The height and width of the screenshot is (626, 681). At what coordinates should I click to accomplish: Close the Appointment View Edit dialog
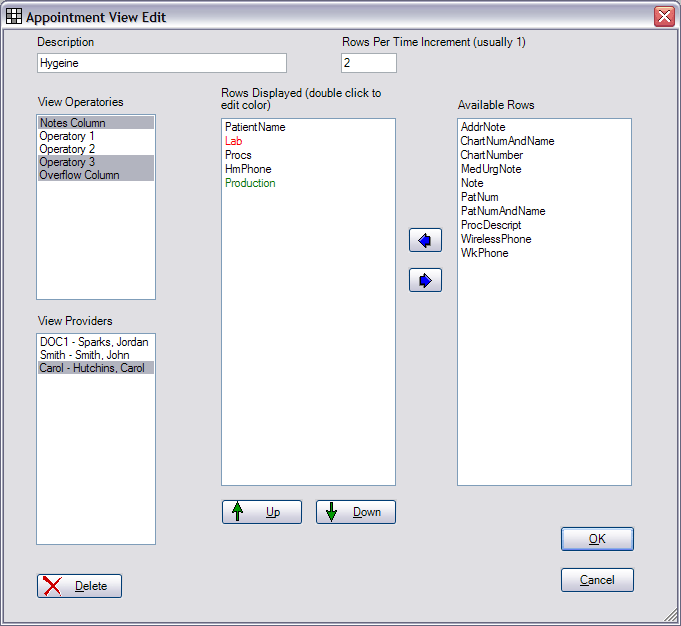(x=663, y=17)
